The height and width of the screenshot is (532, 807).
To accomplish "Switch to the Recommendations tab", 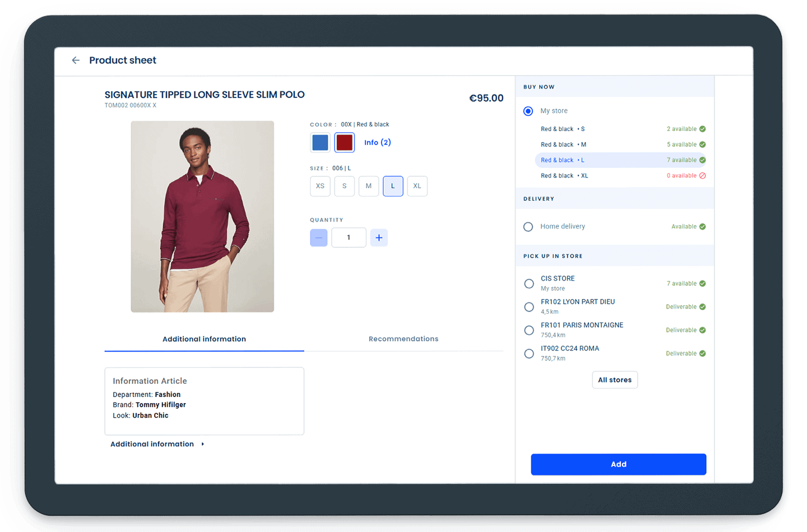I will tap(403, 339).
